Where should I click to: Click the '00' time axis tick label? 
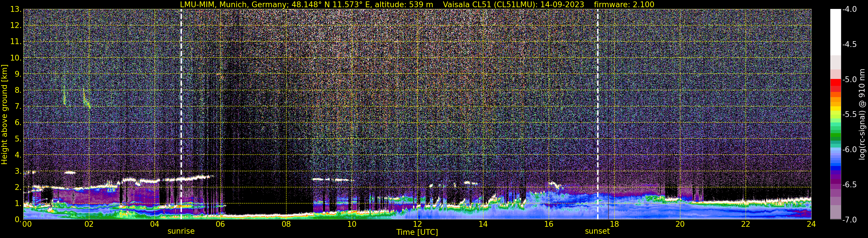coord(27,224)
